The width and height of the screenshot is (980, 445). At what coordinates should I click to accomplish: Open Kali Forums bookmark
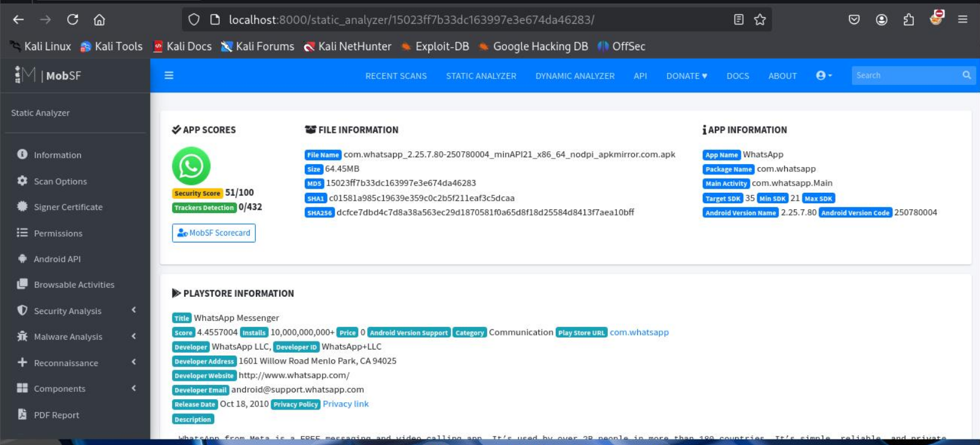pos(258,47)
